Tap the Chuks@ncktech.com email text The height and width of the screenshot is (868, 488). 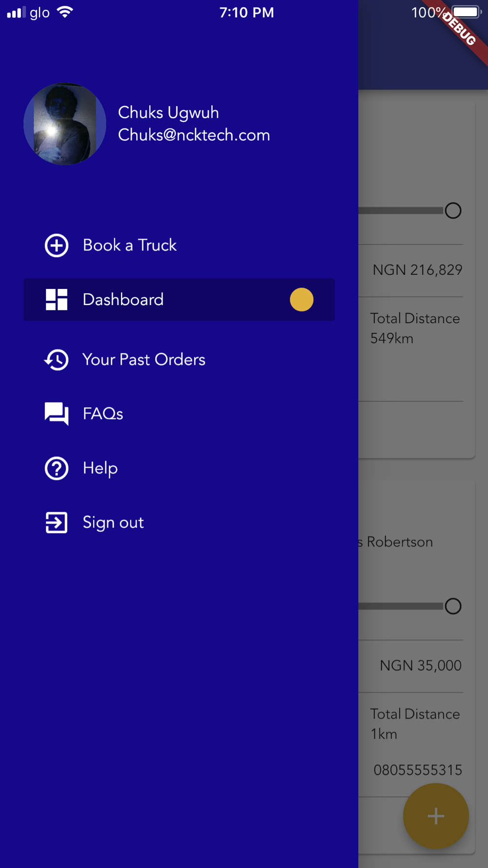point(194,135)
